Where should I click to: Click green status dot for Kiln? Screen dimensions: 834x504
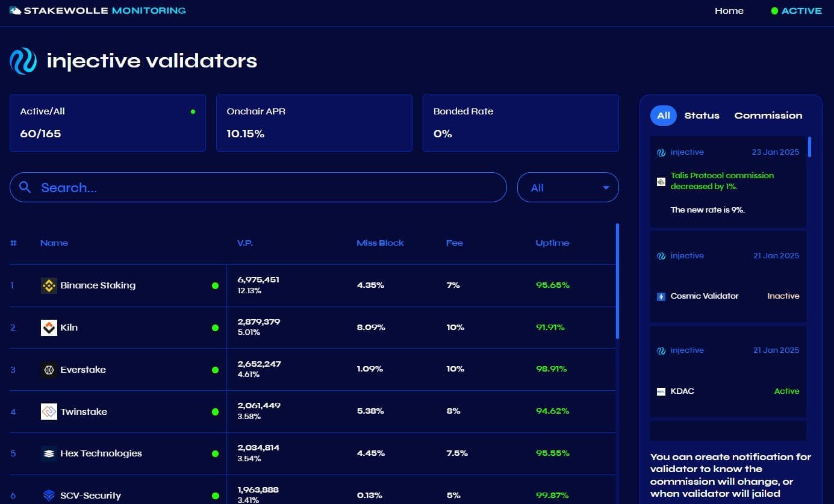[x=215, y=328]
